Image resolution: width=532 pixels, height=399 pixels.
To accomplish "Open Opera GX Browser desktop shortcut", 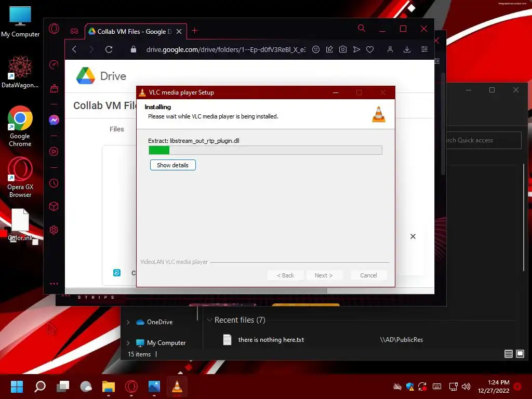I will point(20,178).
